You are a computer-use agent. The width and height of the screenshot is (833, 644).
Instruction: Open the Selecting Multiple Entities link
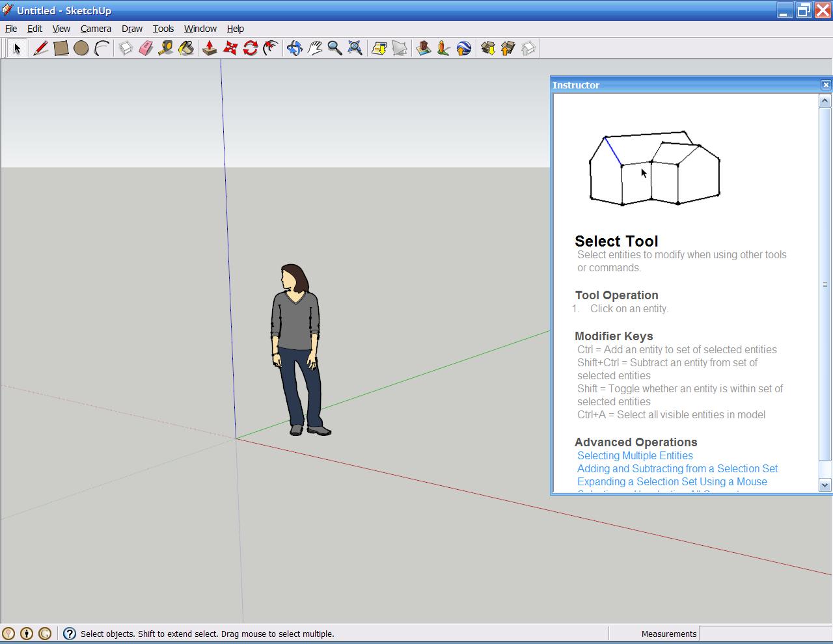[635, 455]
